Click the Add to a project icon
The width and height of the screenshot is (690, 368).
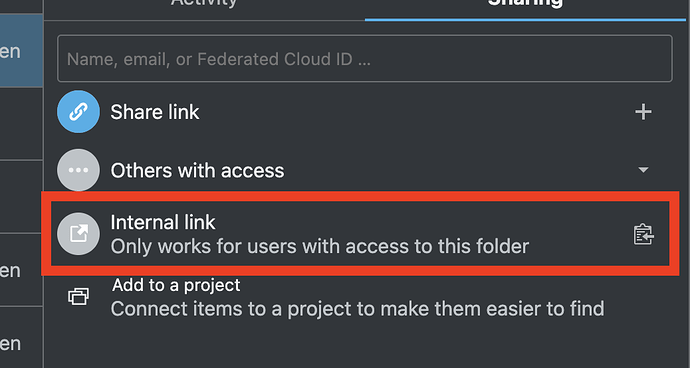click(78, 297)
